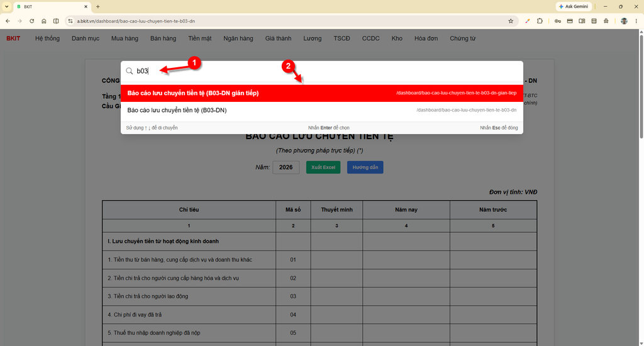Open the Chrome three-dot menu

(636, 21)
